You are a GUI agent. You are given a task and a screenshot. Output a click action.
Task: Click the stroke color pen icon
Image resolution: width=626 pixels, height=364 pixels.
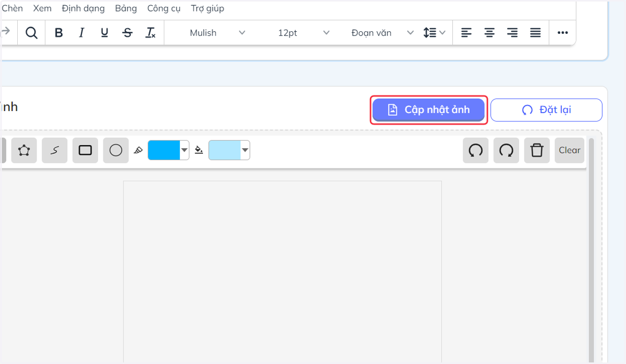point(138,151)
